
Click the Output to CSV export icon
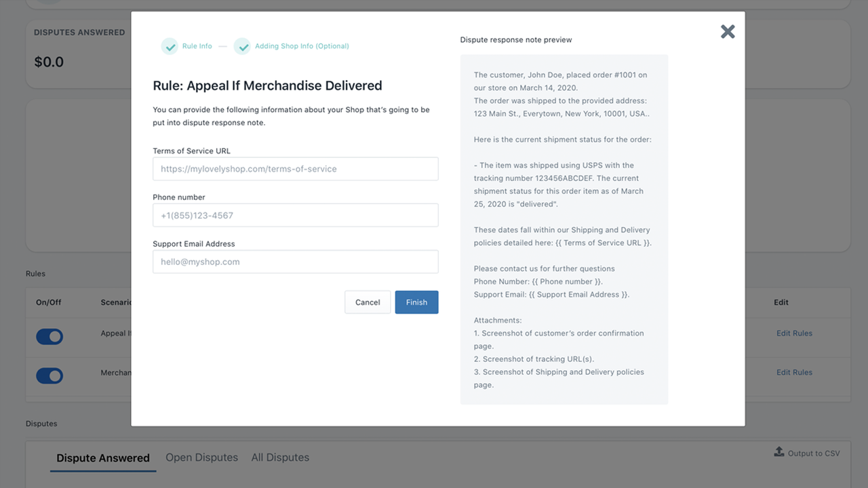coord(778,452)
